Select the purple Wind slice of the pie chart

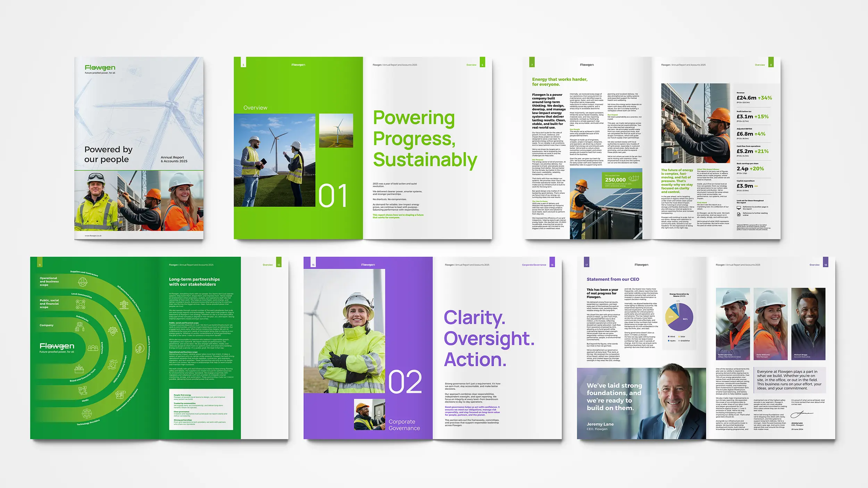pyautogui.click(x=686, y=319)
